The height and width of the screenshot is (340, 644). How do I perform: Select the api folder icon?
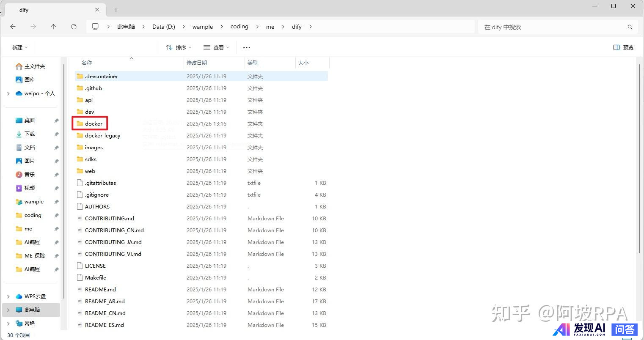coord(80,100)
